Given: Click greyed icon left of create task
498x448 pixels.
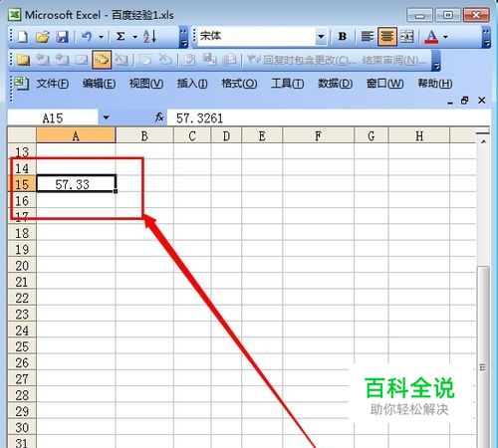Looking at the screenshot, I should point(165,60).
